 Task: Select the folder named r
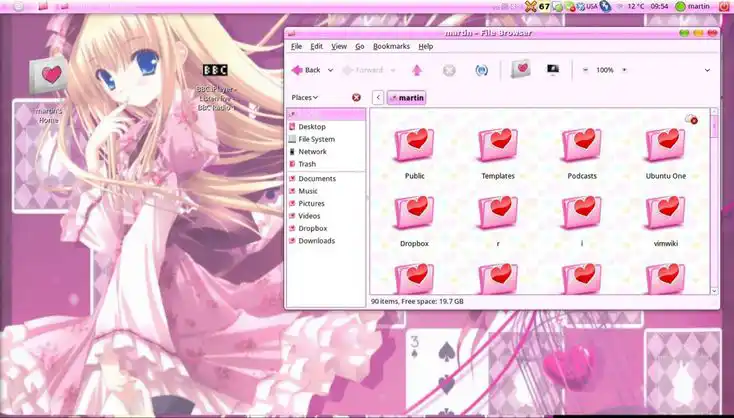498,213
